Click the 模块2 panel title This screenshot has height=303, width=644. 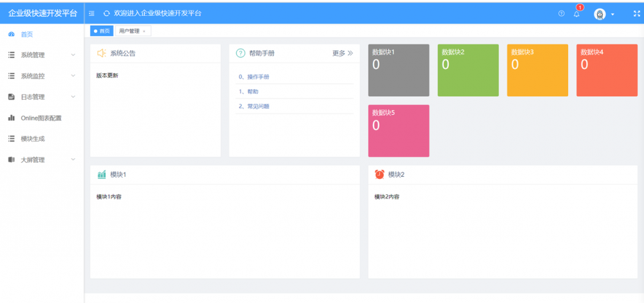pos(396,175)
